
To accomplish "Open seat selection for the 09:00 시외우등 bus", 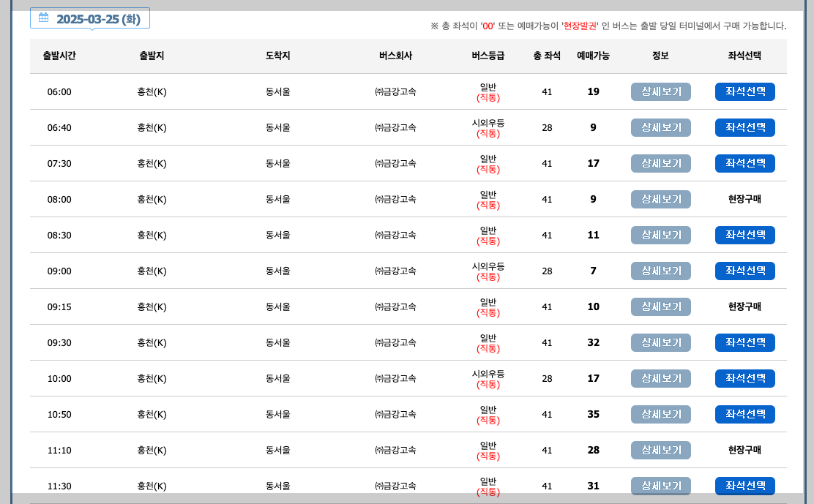I will click(744, 271).
